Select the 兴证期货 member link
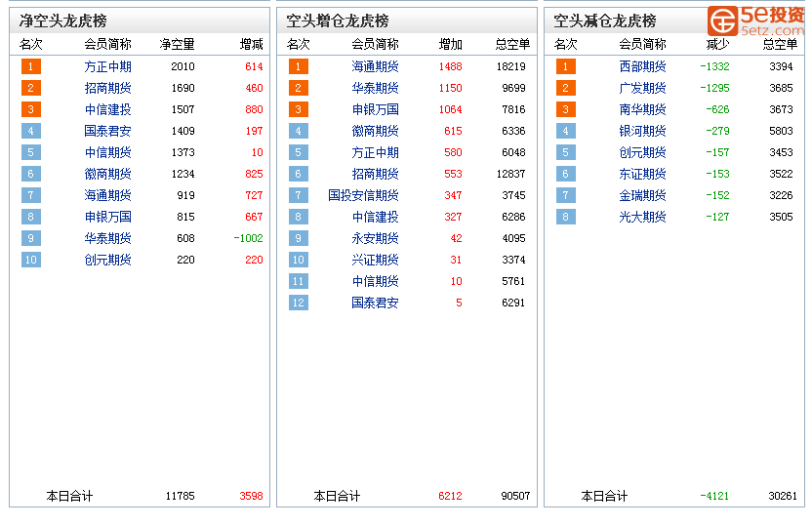812x527 pixels. click(x=375, y=260)
